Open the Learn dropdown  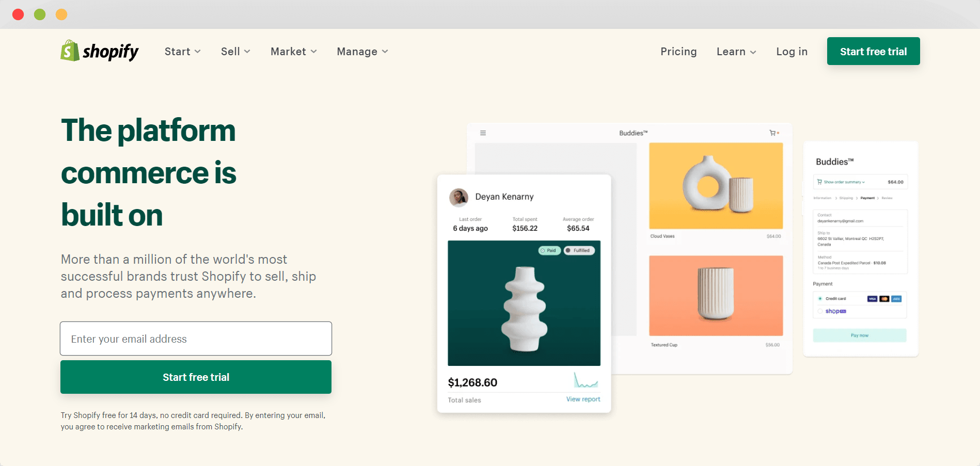click(x=736, y=52)
